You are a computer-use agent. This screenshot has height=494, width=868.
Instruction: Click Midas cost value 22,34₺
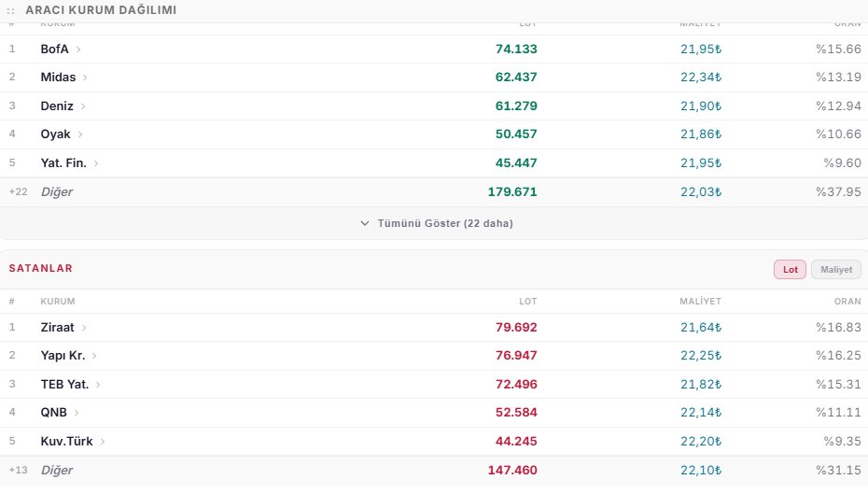[701, 77]
